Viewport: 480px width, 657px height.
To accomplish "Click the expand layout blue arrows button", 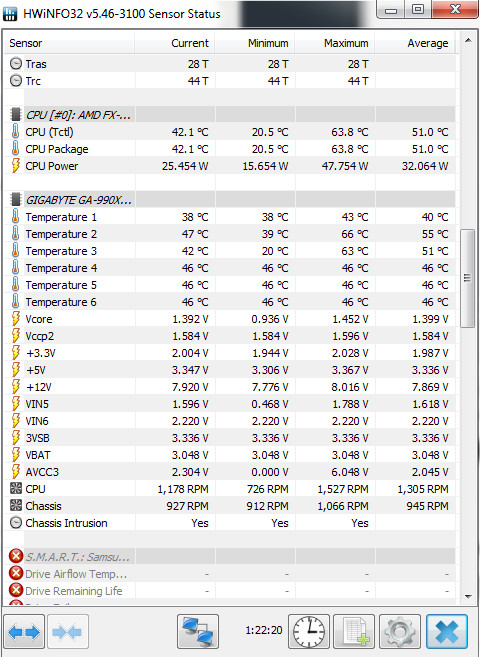I will 24,631.
